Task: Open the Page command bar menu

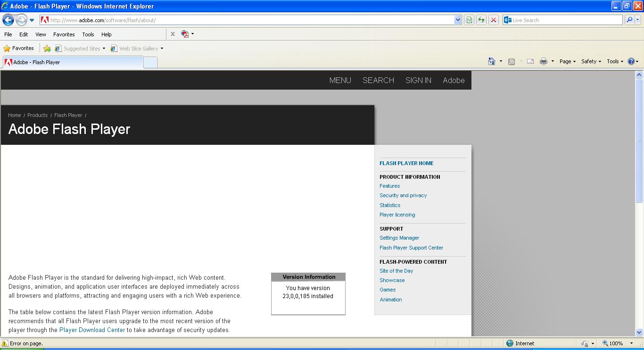Action: 567,61
